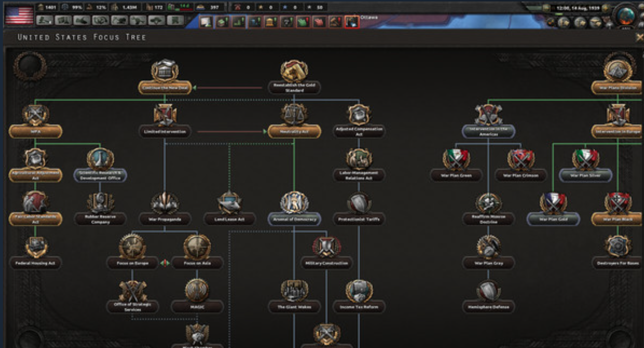Choose the Fair Labor Standards Act label
644x348 pixels.
click(x=36, y=219)
